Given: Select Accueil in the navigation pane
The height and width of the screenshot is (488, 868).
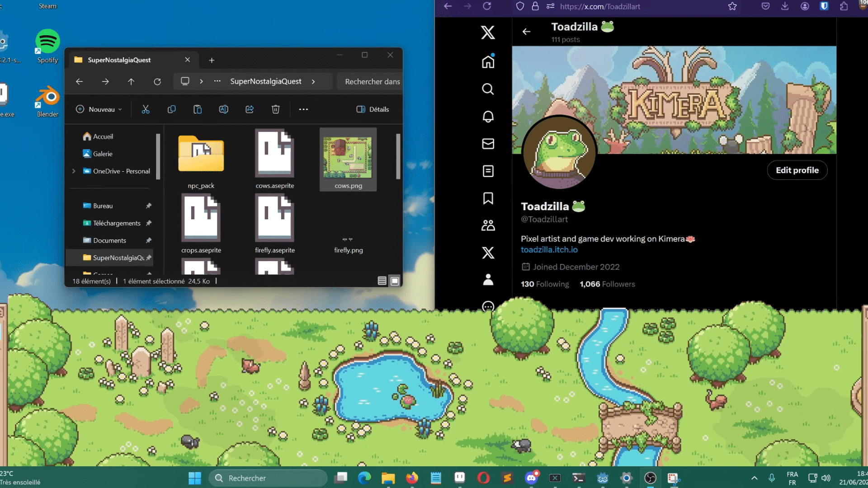Looking at the screenshot, I should pos(98,136).
